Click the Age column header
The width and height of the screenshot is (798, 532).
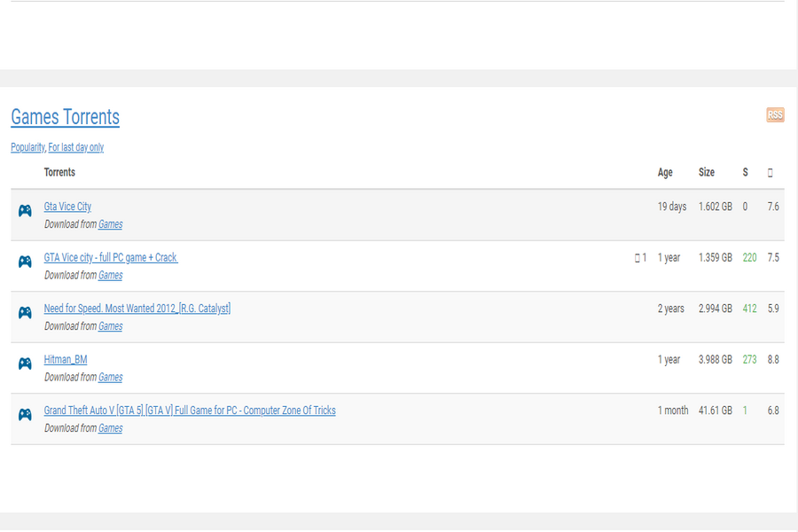point(665,173)
